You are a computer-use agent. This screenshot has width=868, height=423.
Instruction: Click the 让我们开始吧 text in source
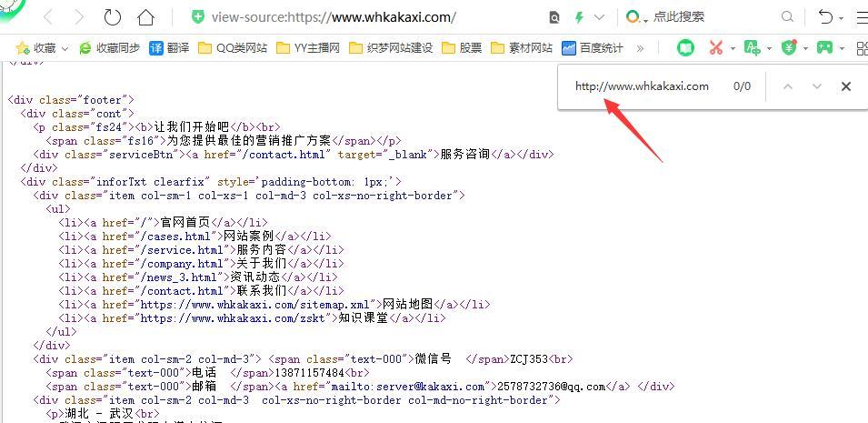click(191, 127)
